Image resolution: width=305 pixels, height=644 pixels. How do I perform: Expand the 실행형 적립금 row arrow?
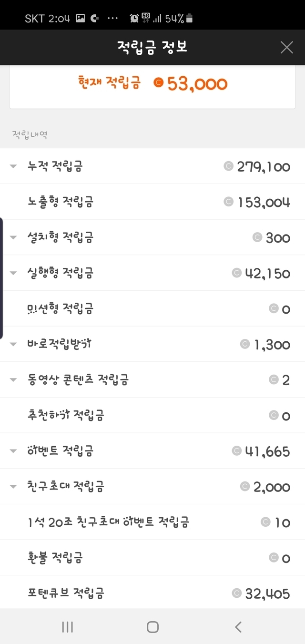(13, 273)
